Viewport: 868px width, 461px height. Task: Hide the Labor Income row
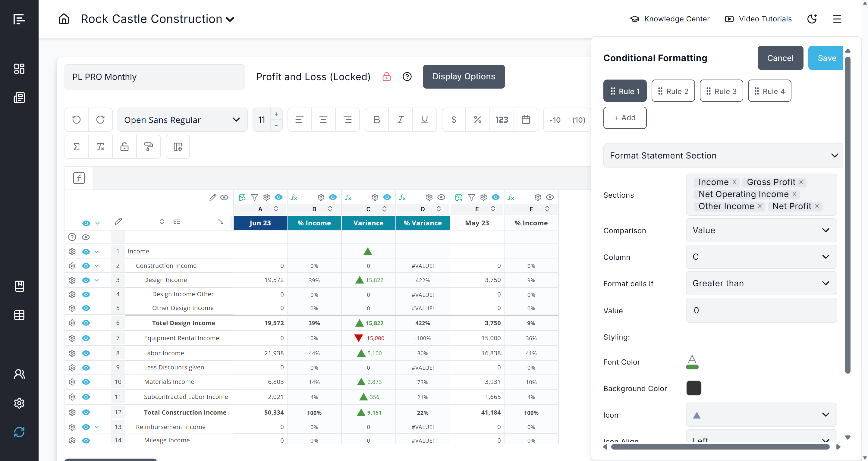click(x=86, y=353)
